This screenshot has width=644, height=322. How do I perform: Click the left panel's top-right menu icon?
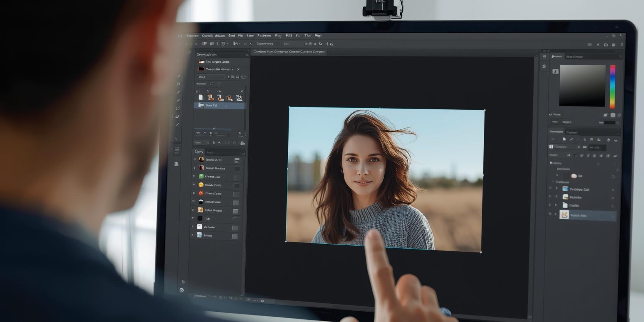[247, 55]
